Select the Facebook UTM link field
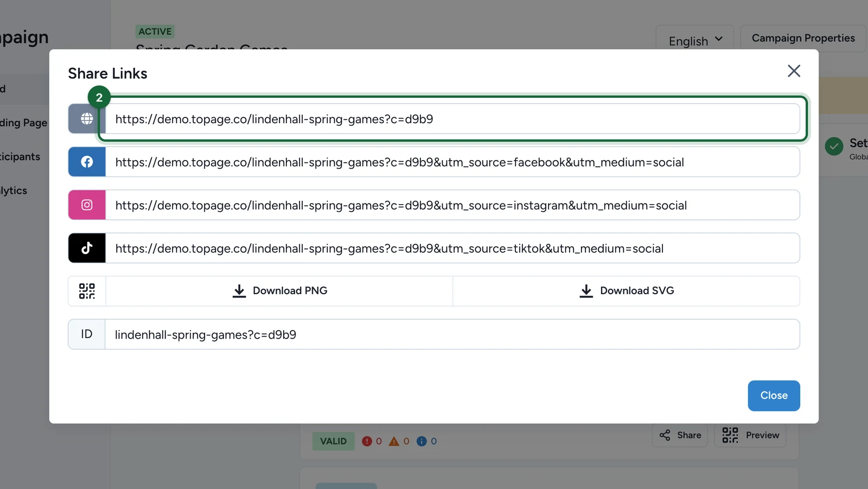Viewport: 868px width, 489px height. pos(452,162)
